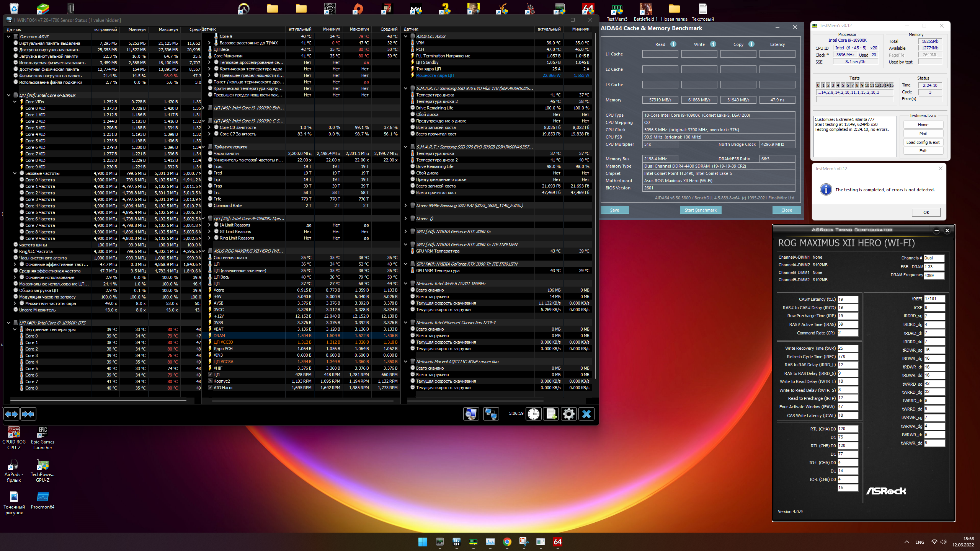Expand the IA Limit Reasons row
This screenshot has height=551, width=980.
click(x=209, y=225)
